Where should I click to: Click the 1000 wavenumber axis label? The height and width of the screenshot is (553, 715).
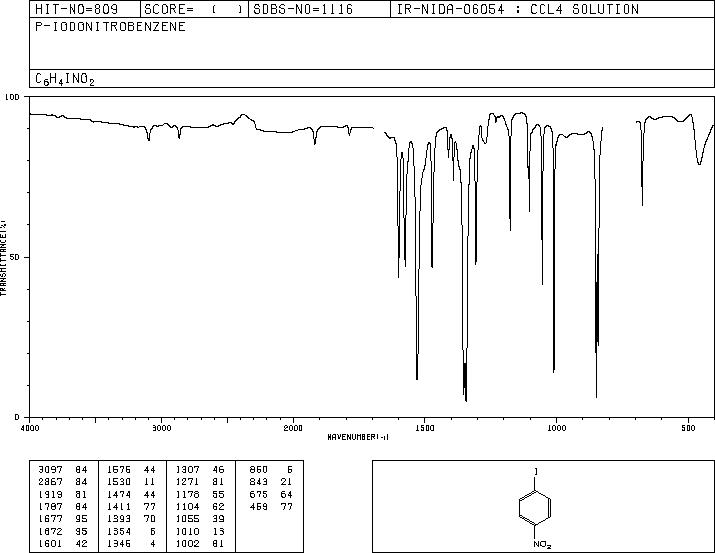tap(556, 428)
